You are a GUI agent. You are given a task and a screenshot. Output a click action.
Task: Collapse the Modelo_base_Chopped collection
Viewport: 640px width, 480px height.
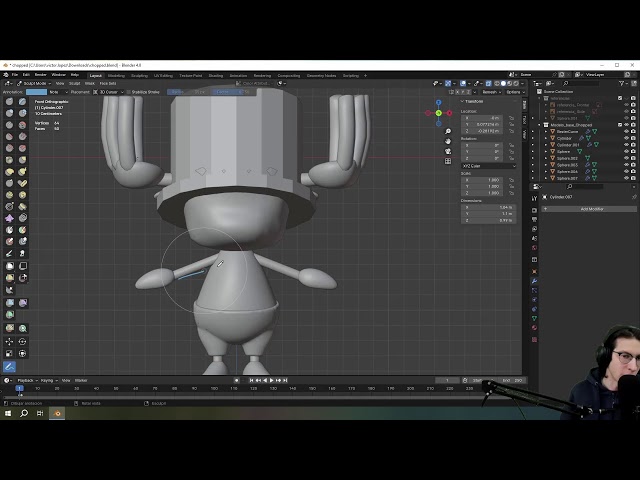coord(540,125)
